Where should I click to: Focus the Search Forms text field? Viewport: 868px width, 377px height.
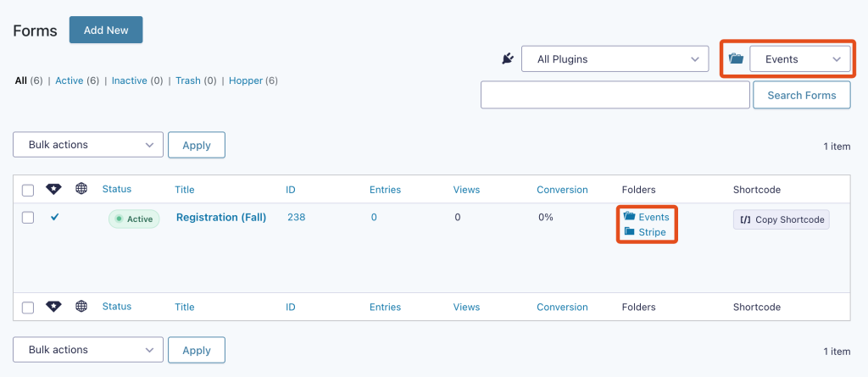[615, 95]
